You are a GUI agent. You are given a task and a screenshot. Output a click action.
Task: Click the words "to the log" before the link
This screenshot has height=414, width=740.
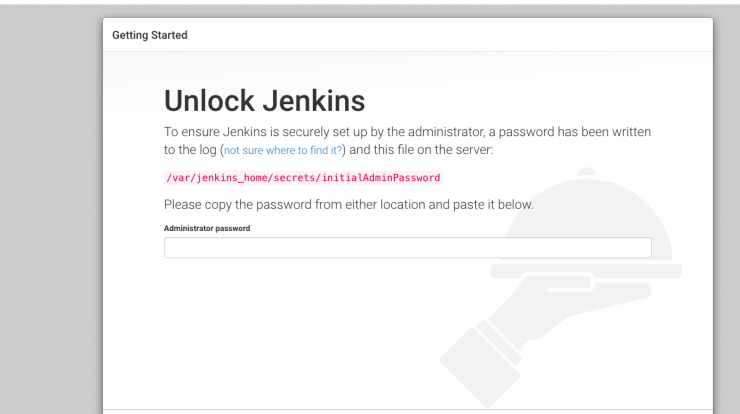point(190,150)
